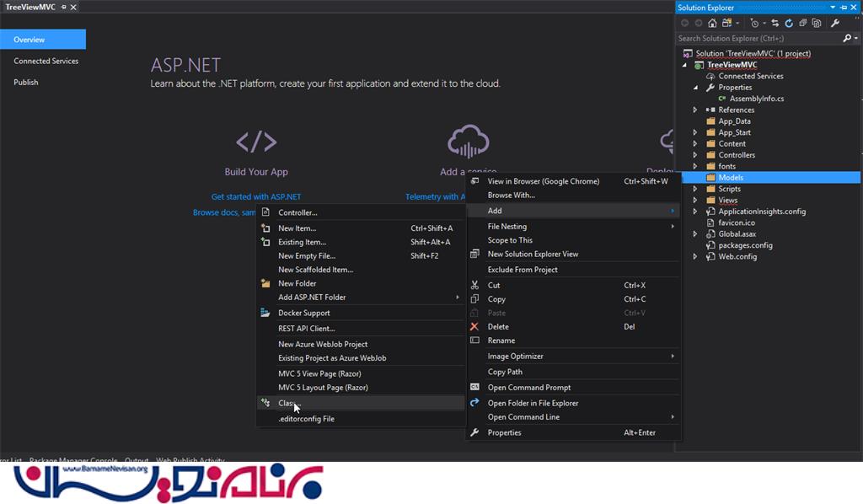Expand the App_Start folder arrow

click(695, 132)
